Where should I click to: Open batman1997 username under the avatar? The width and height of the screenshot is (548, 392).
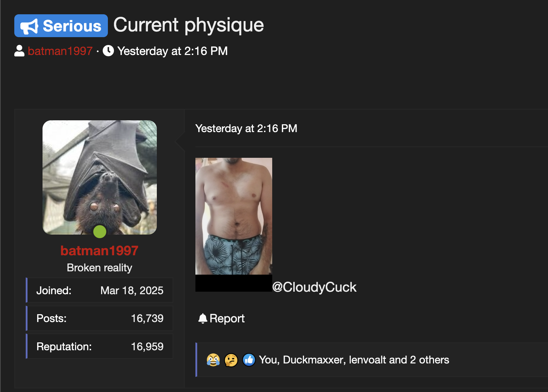pos(99,251)
